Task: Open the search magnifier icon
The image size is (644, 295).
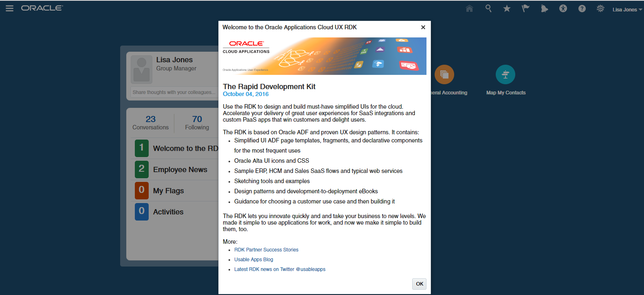Action: [x=488, y=9]
